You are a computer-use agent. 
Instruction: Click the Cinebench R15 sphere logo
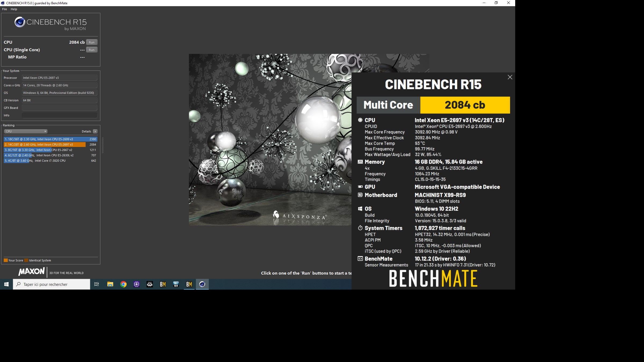click(x=20, y=22)
